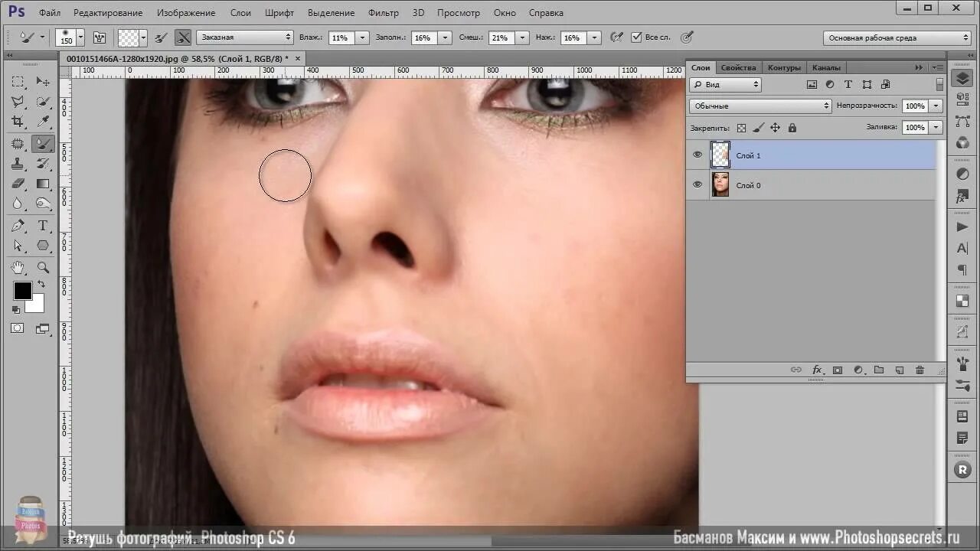Viewport: 980px width, 551px height.
Task: Open layer filter 'Вид' dropdown
Action: pos(725,85)
